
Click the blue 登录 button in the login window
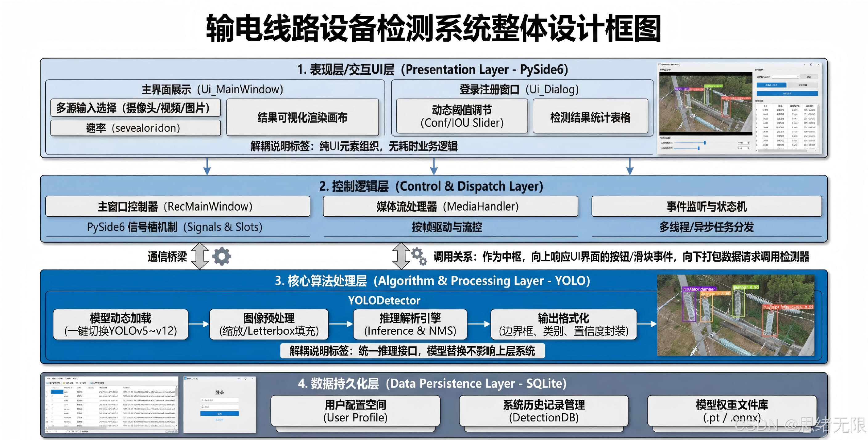[x=220, y=414]
